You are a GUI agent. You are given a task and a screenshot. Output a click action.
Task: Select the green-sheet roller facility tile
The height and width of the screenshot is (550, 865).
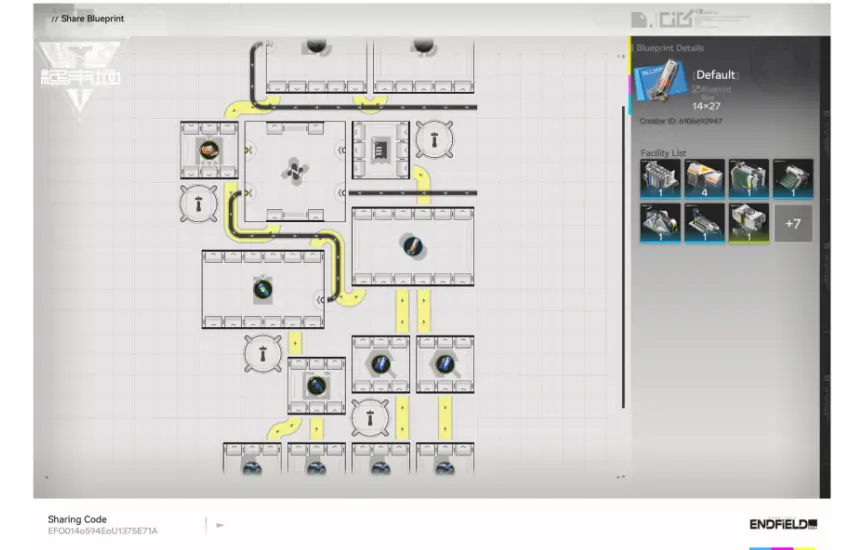793,179
